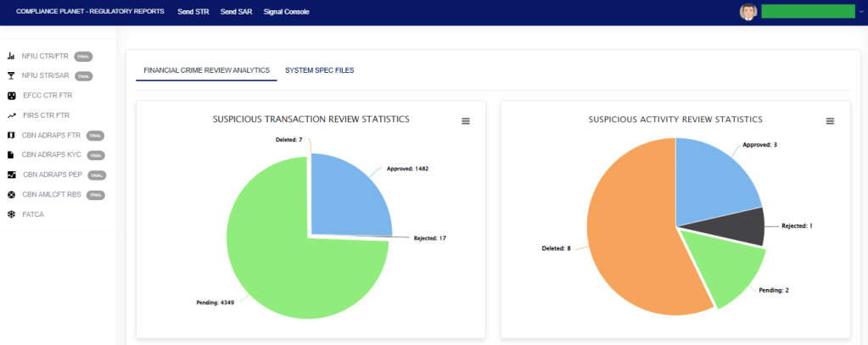The height and width of the screenshot is (345, 868).
Task: Click the icon next to EFCC CTR FTR
Action: 11,96
